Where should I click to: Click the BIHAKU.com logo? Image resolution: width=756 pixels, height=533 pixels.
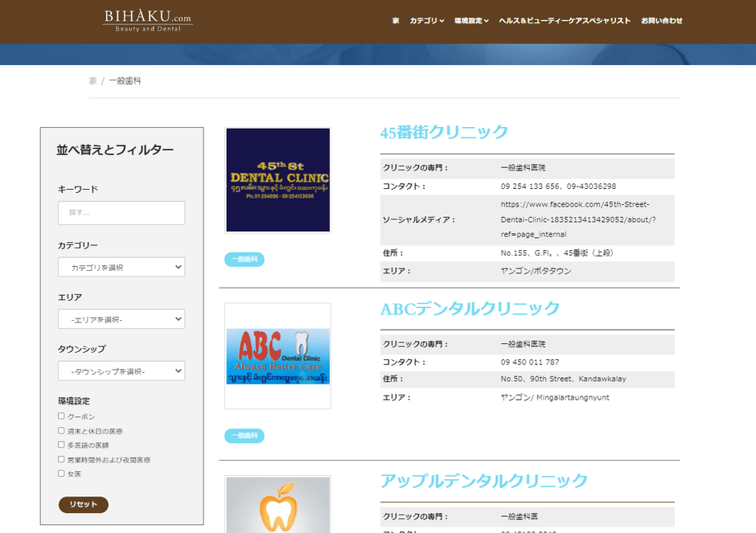tap(146, 19)
